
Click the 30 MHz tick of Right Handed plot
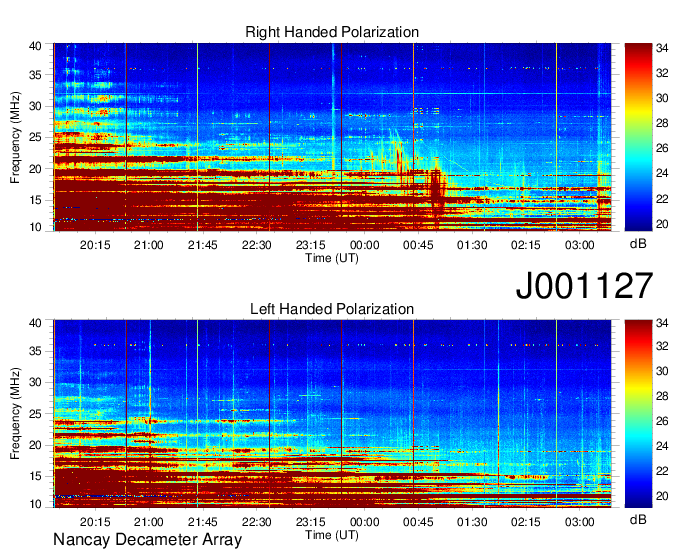click(35, 106)
